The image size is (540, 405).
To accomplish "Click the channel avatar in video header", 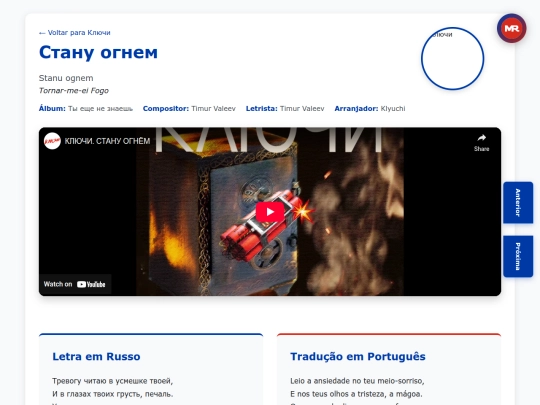I will click(52, 141).
